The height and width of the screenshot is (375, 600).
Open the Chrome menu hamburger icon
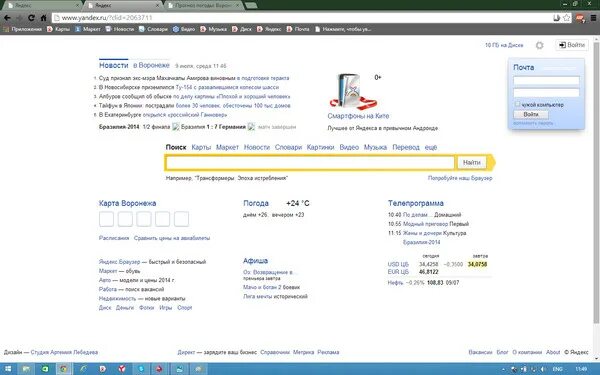click(593, 18)
